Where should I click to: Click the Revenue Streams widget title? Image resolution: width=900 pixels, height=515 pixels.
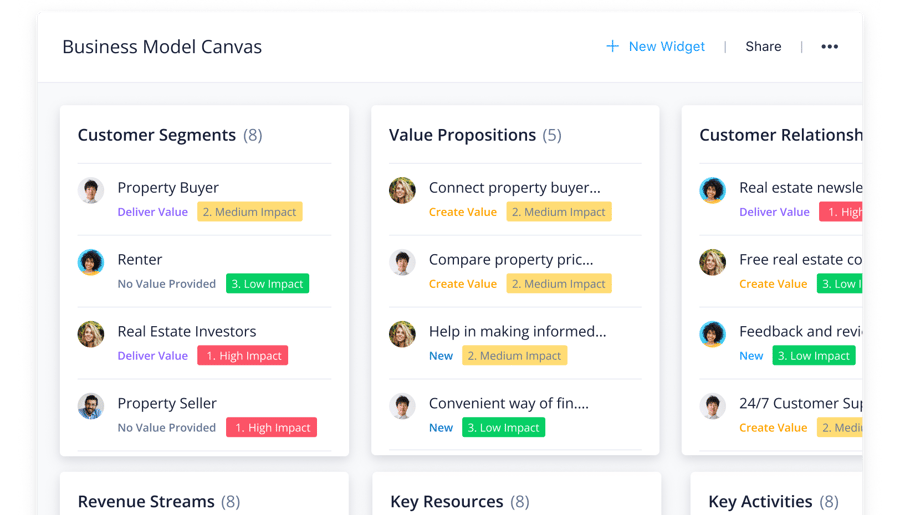[x=146, y=501]
